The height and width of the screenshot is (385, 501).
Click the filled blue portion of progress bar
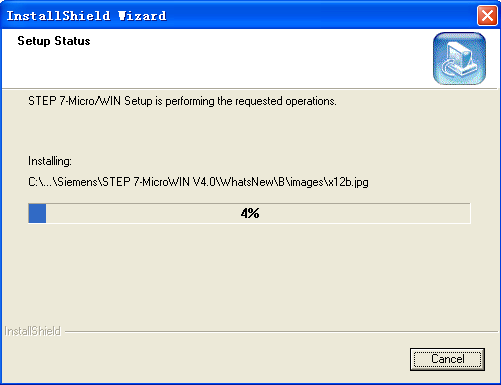37,213
